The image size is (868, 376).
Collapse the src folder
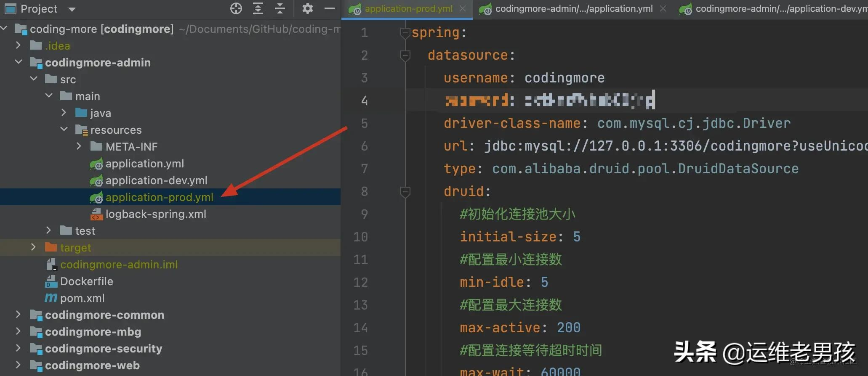34,79
